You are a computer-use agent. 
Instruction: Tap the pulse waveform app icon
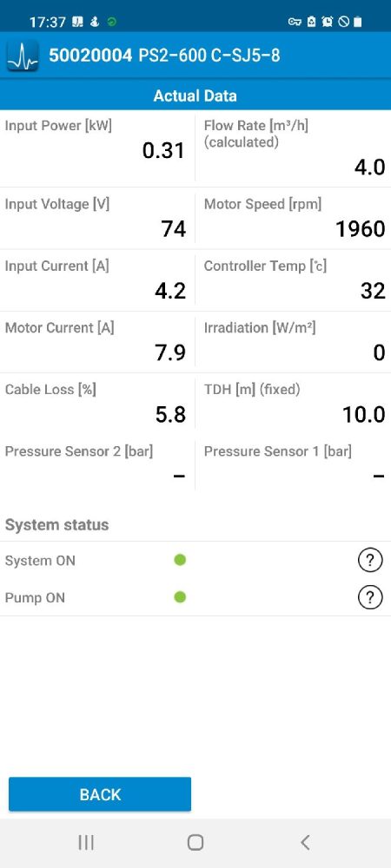(23, 56)
